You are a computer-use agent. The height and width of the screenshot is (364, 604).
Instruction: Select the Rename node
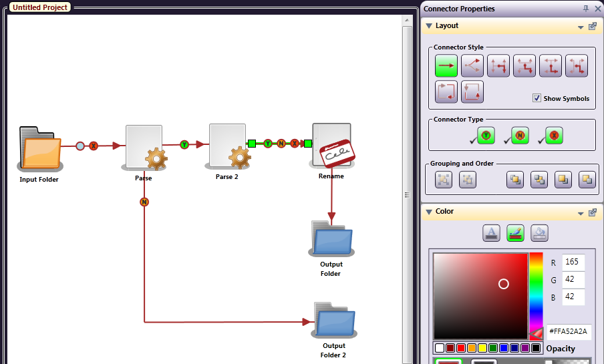(332, 146)
